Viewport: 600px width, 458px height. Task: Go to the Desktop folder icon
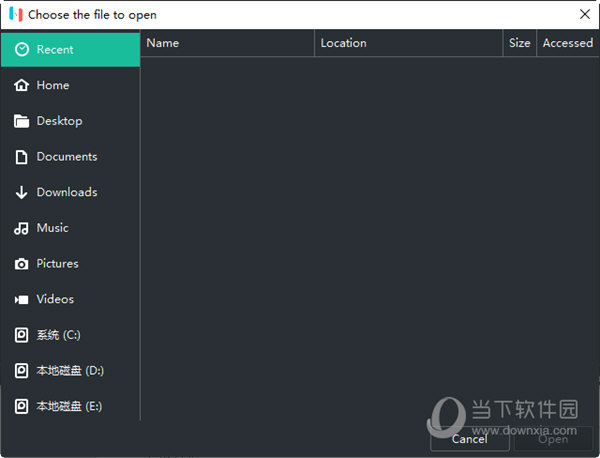pos(21,121)
